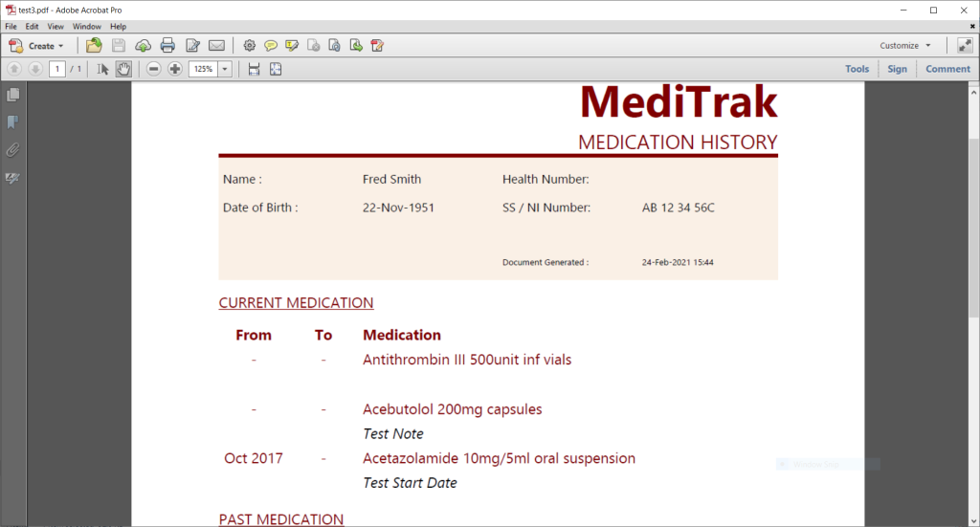Click the Test Start Date note
The image size is (980, 527).
410,483
